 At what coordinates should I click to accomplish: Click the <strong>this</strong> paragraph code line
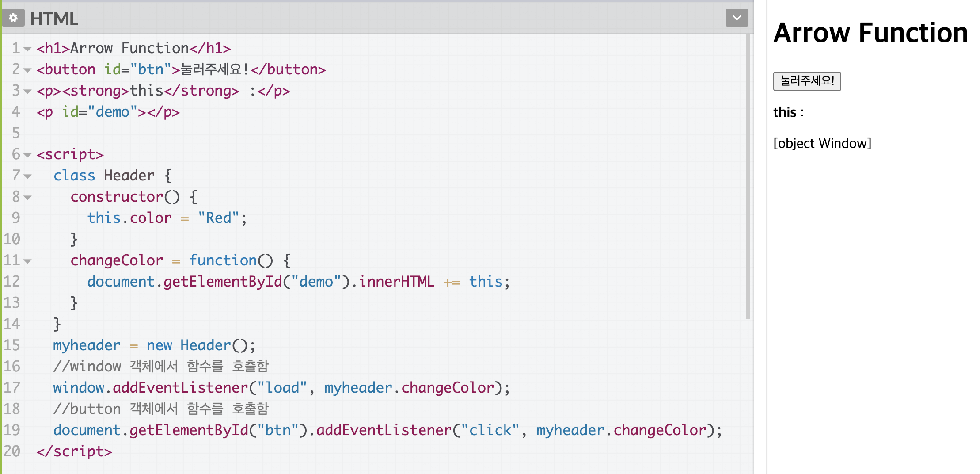coord(163,90)
